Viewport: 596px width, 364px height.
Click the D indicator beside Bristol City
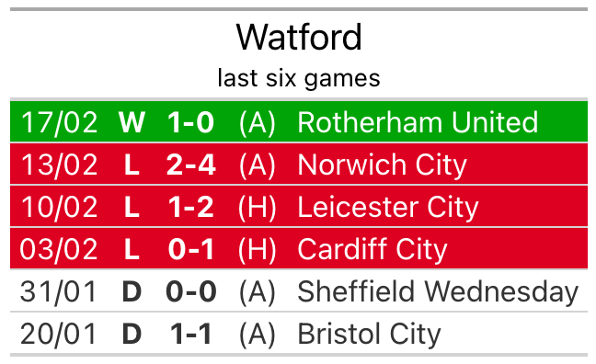coord(132,334)
